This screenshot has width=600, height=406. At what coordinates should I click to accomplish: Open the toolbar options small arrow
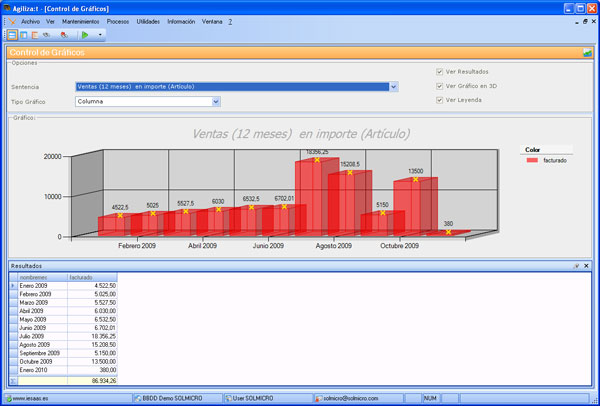pos(100,35)
